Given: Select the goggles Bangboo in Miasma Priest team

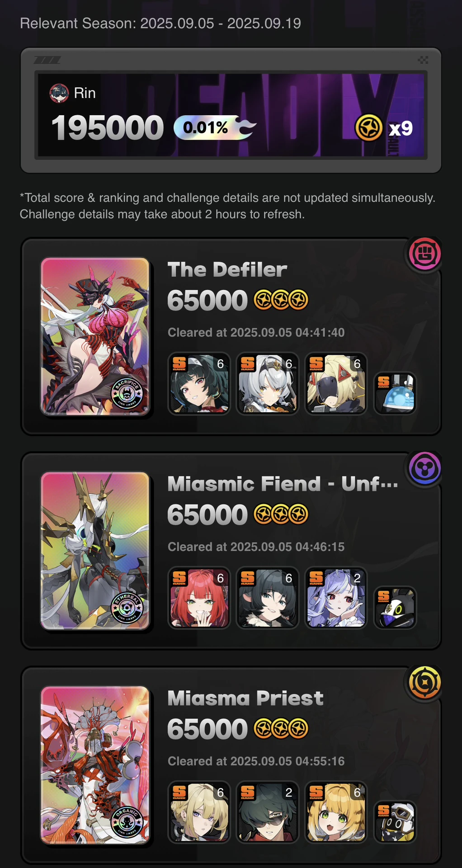Looking at the screenshot, I should [395, 822].
